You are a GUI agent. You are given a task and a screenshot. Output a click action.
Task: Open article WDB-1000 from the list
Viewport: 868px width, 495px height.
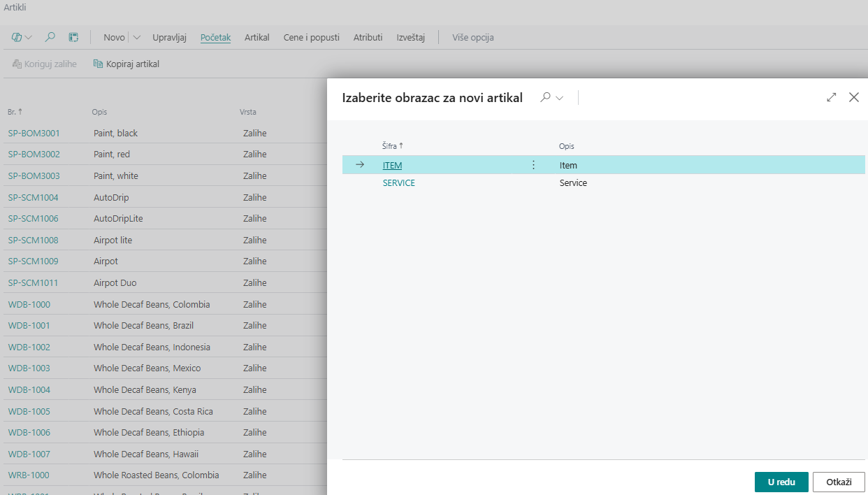click(x=29, y=304)
